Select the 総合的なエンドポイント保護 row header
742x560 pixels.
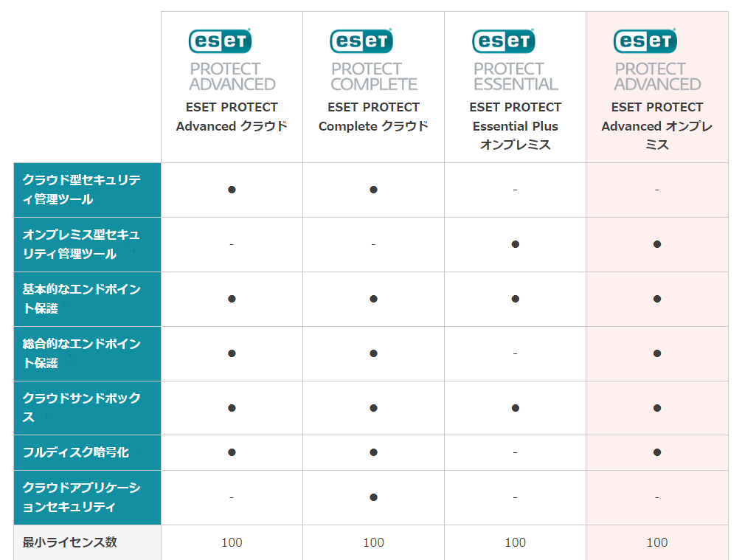point(88,353)
